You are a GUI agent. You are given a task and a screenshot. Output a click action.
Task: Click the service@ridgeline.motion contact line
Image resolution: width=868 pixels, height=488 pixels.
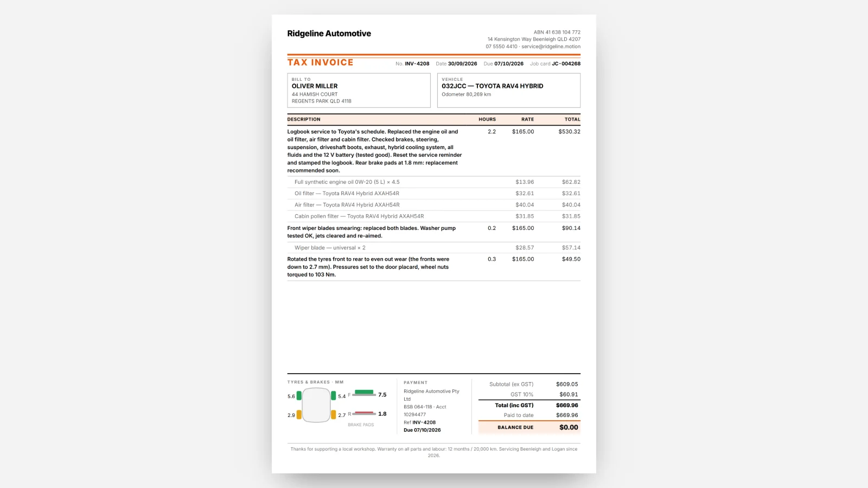tap(551, 47)
